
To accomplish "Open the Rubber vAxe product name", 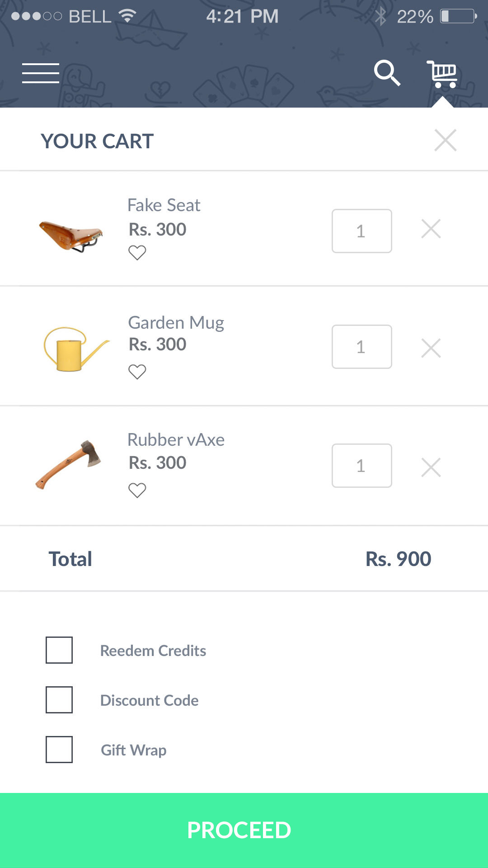I will coord(176,439).
